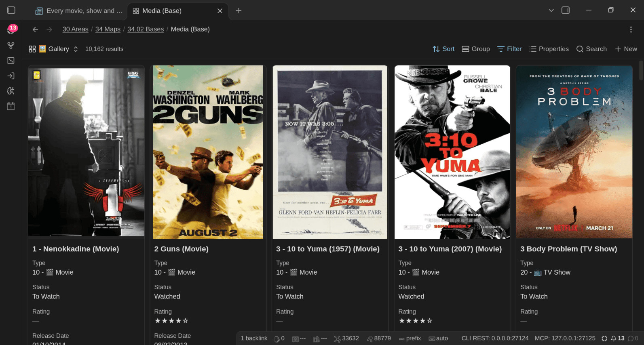
Task: Open the 2 Guns poster thumbnail
Action: (208, 152)
